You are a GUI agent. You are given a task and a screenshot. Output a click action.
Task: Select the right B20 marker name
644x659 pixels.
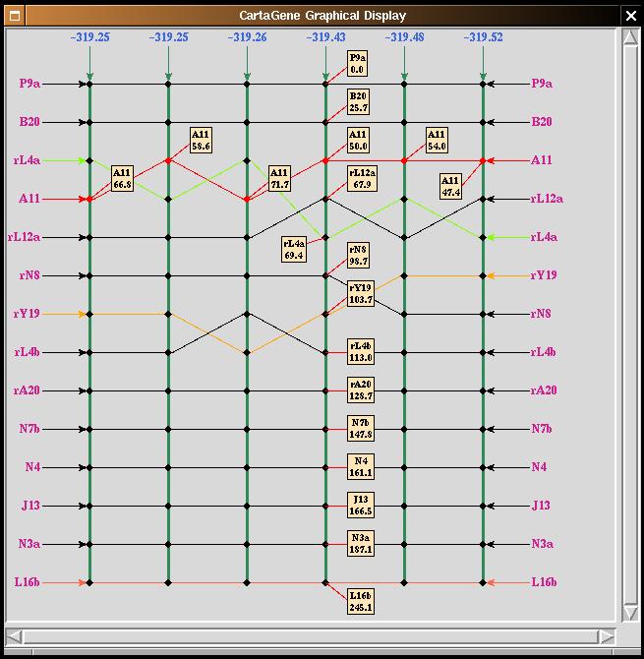pos(542,121)
